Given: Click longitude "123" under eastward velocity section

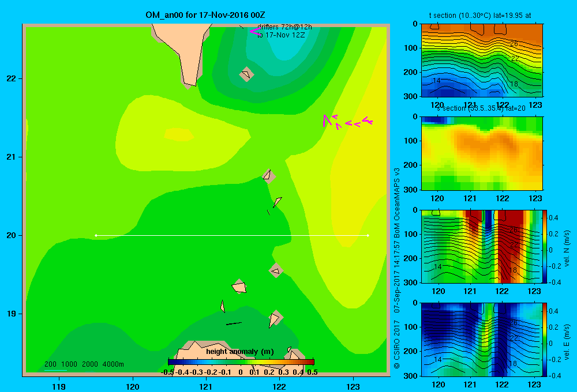Looking at the screenshot, I should click(x=534, y=385).
